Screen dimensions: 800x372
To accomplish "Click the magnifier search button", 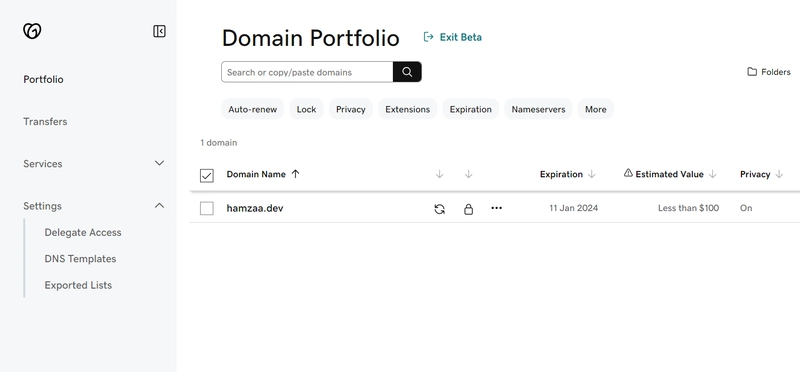I will coord(407,72).
